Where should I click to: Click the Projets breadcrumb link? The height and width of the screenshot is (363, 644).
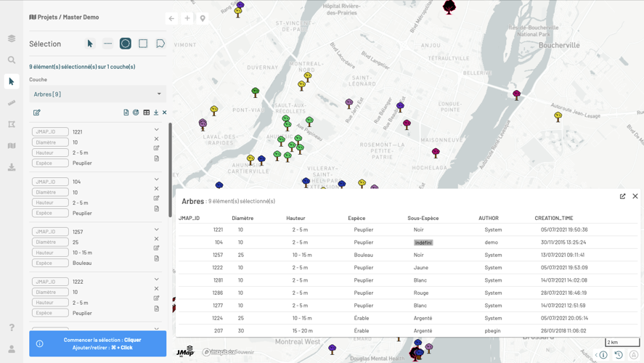coord(47,17)
